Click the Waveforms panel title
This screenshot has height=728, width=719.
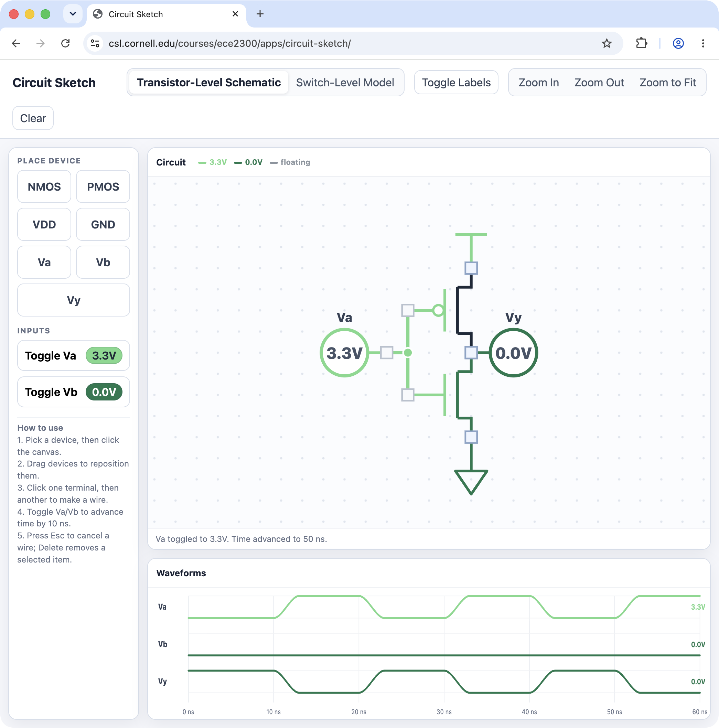pos(181,573)
